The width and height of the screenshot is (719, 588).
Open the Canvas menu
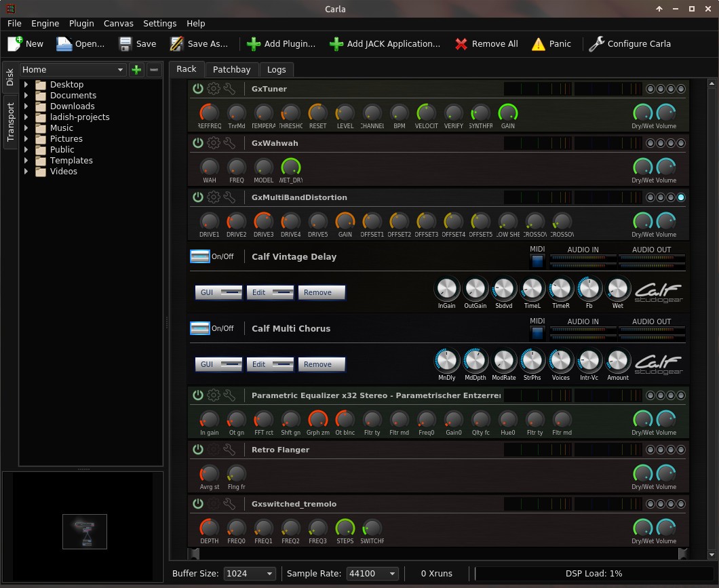(x=118, y=23)
